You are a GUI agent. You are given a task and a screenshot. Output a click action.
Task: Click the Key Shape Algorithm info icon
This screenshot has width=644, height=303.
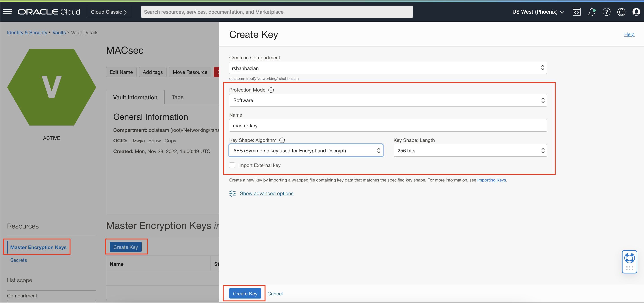(282, 140)
